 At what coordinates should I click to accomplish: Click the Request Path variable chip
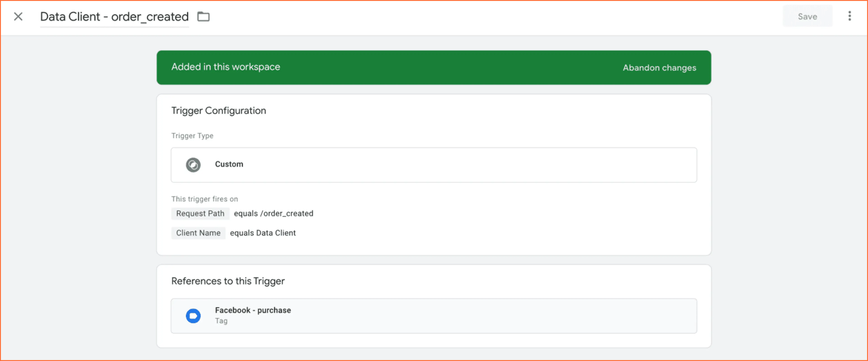(200, 213)
